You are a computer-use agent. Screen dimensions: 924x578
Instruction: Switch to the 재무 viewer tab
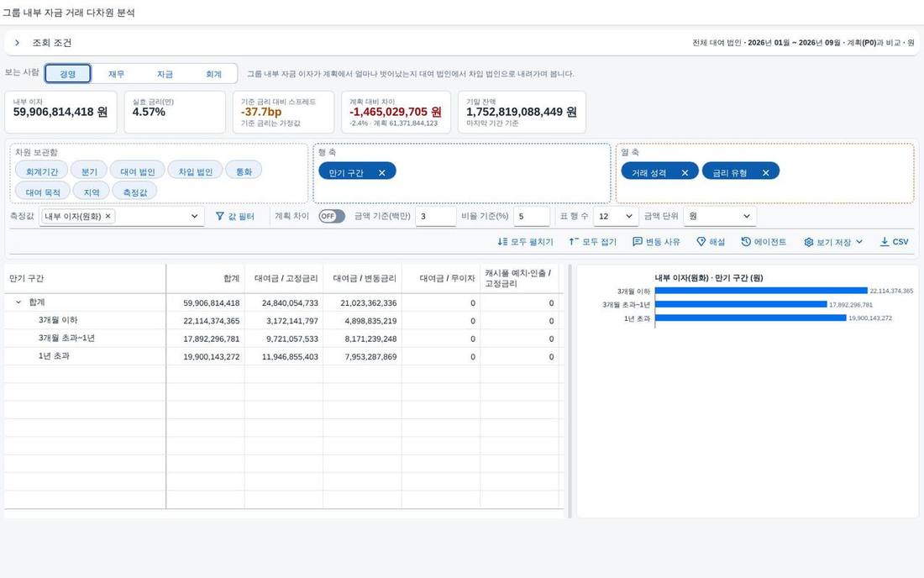point(116,74)
